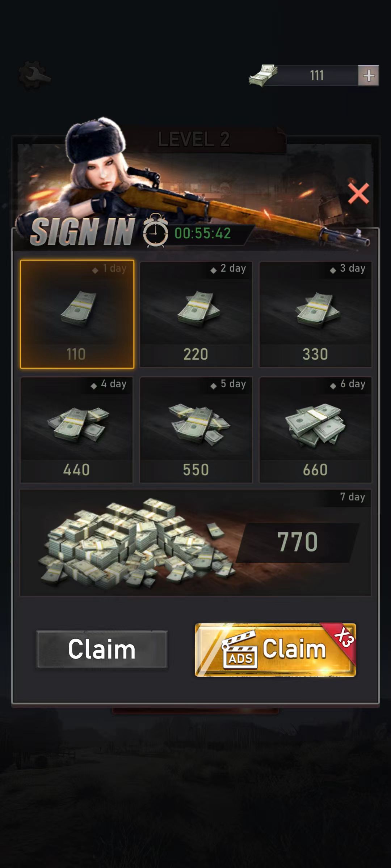Image resolution: width=391 pixels, height=868 pixels.
Task: Select the 6 day 660 cash reward
Action: click(315, 430)
